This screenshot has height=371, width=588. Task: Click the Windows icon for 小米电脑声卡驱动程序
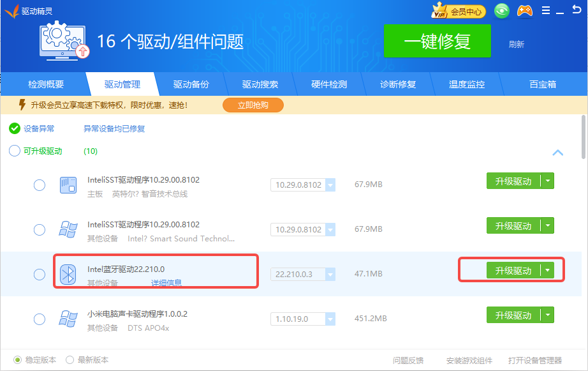click(x=68, y=319)
